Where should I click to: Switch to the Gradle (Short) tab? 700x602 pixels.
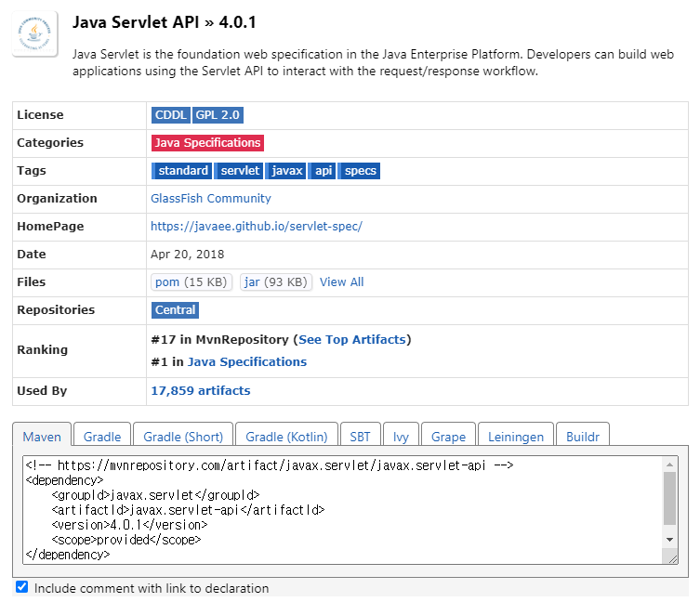click(183, 436)
